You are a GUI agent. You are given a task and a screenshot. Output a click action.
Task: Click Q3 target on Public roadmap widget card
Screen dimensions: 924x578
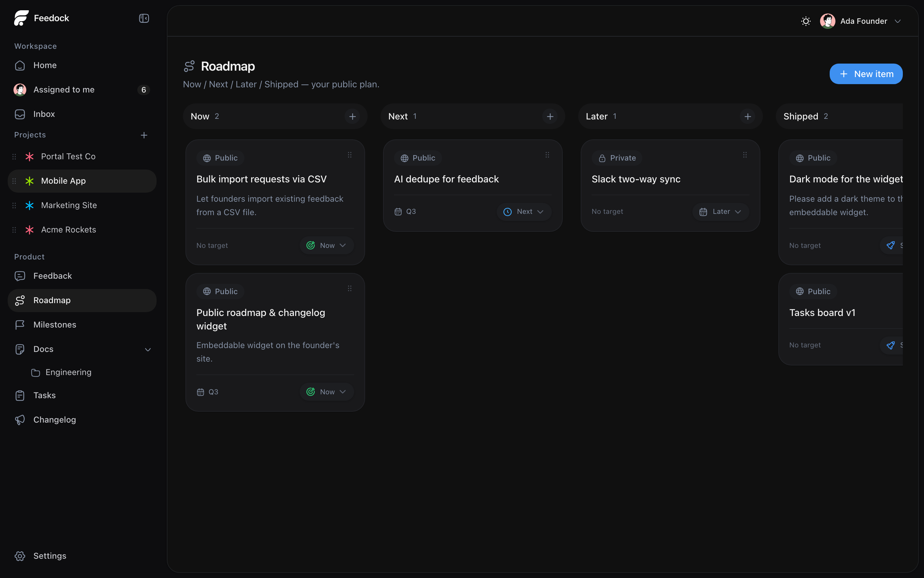pyautogui.click(x=207, y=392)
